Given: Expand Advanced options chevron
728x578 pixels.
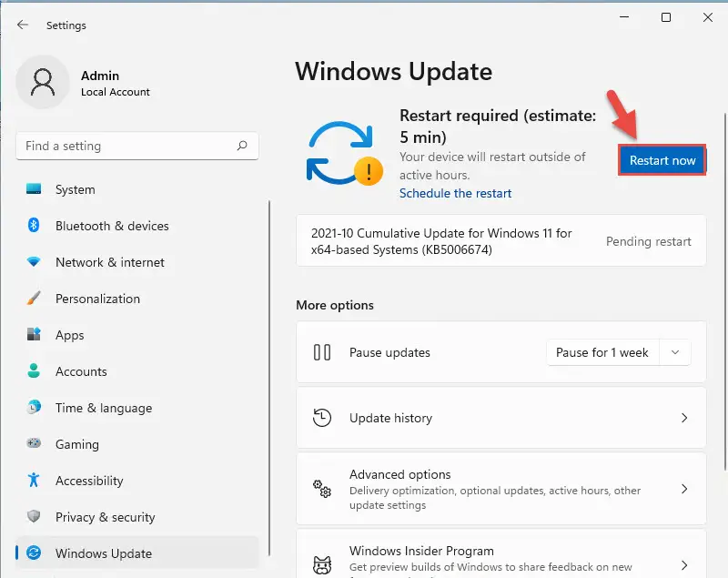Looking at the screenshot, I should 684,489.
